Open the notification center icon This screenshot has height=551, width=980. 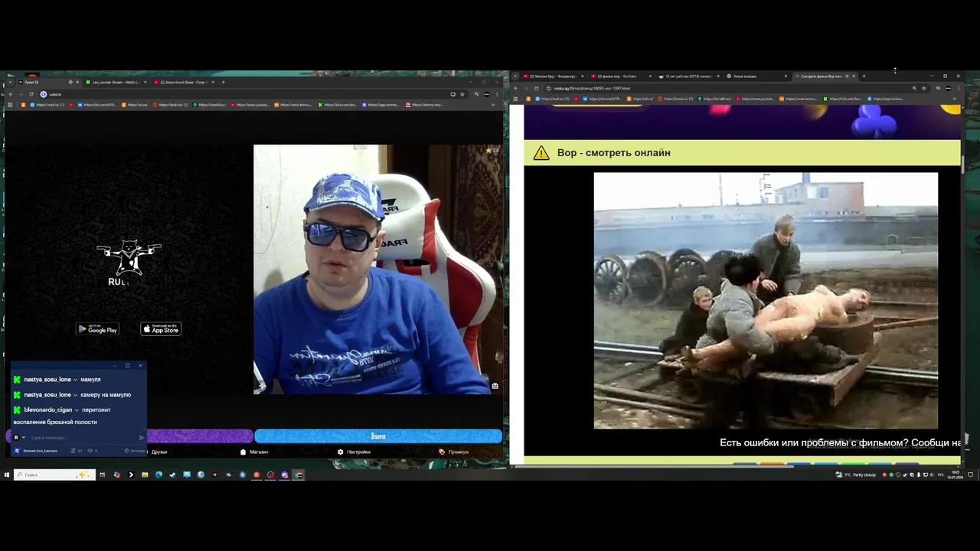971,474
